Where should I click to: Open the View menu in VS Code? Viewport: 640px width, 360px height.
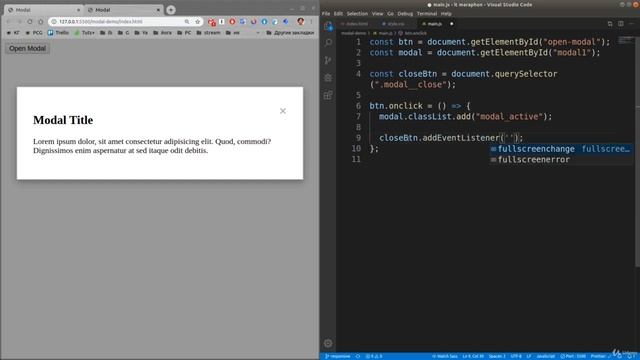[x=378, y=13]
